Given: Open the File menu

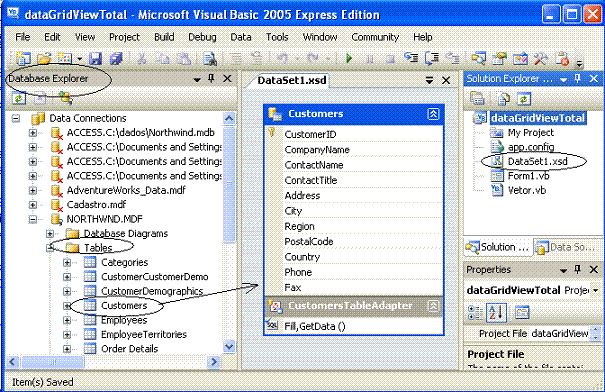Looking at the screenshot, I should [23, 37].
